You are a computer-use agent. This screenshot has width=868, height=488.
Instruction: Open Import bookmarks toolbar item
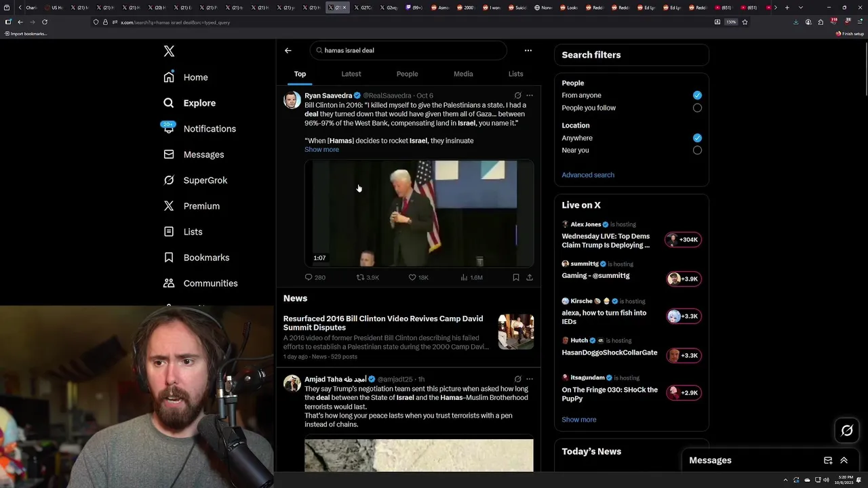pos(26,34)
